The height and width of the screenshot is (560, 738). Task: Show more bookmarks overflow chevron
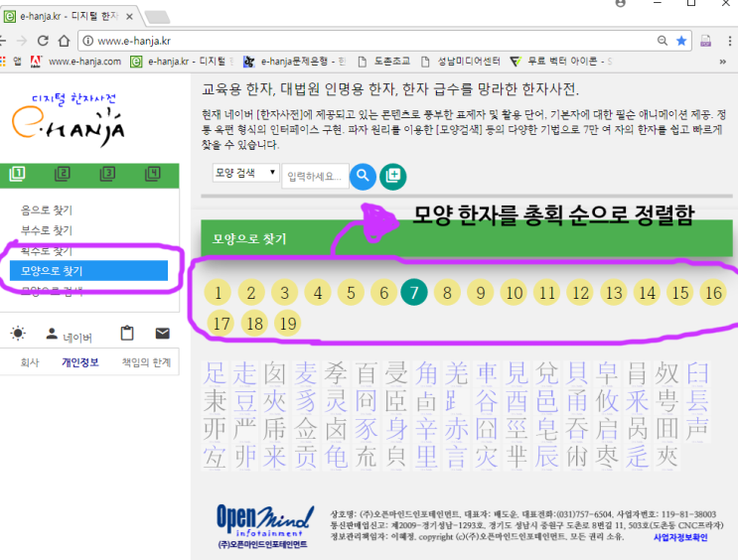coord(722,62)
